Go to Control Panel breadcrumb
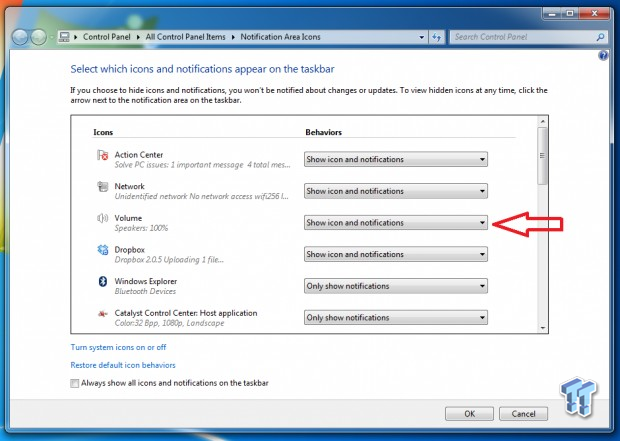Viewport: 620px width, 441px height. point(106,37)
